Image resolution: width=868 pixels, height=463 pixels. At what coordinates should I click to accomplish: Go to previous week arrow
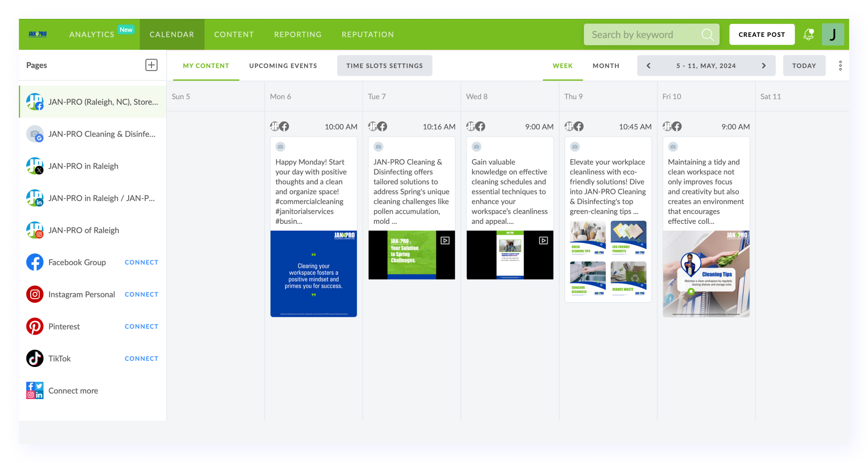tap(648, 65)
